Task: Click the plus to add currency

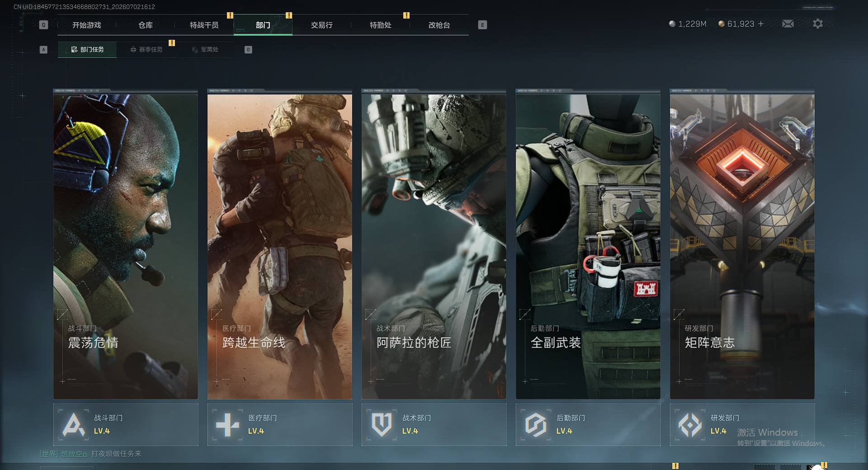Action: pyautogui.click(x=761, y=23)
